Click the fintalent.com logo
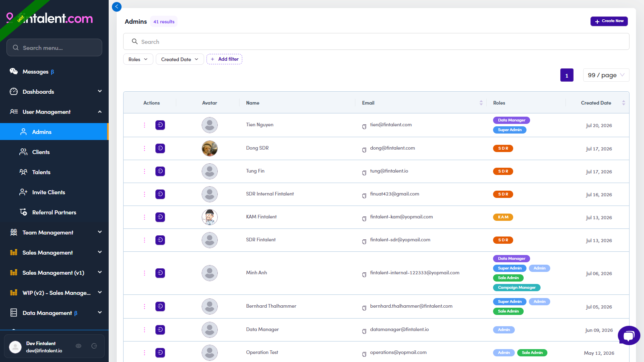The height and width of the screenshot is (362, 644). point(50,18)
